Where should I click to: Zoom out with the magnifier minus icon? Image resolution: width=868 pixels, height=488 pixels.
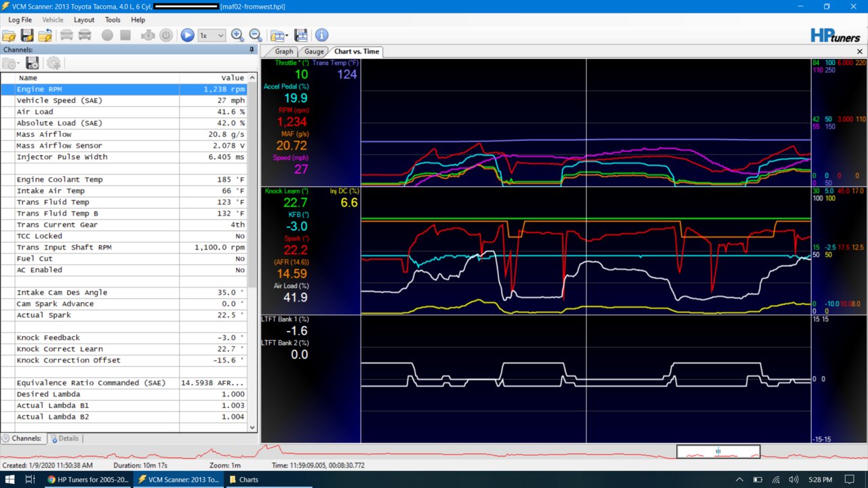256,35
